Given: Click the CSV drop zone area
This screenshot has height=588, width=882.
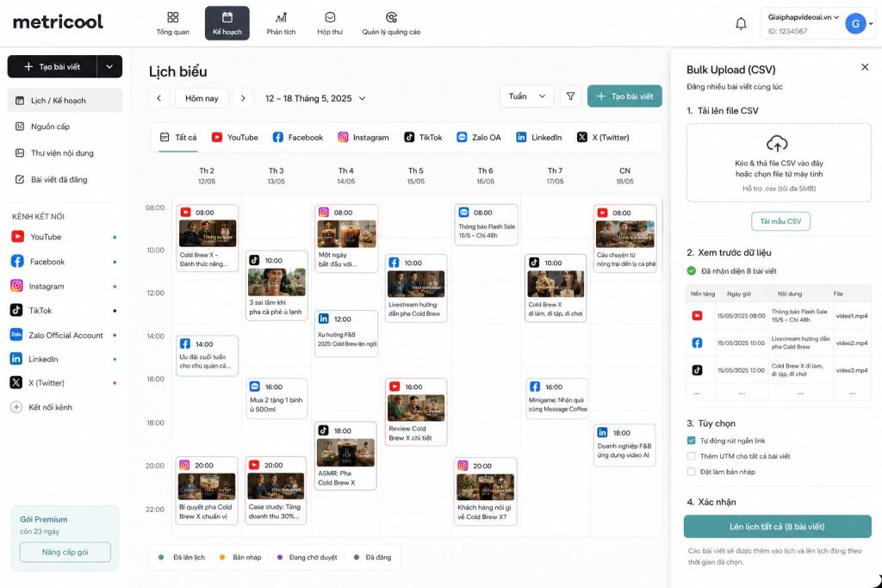Looking at the screenshot, I should pos(779,163).
